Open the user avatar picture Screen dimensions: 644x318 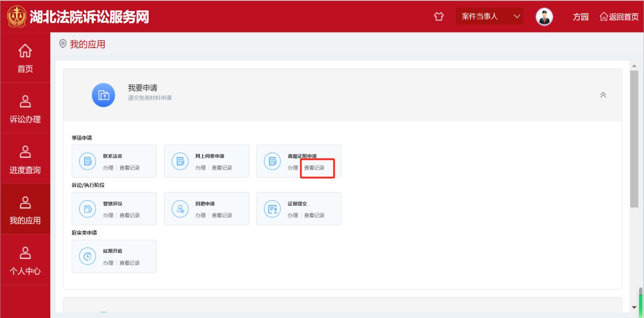click(x=544, y=17)
